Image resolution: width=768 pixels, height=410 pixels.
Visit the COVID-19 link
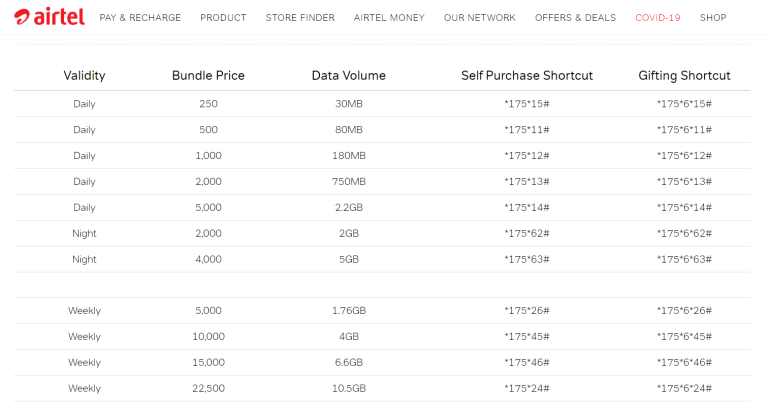[x=657, y=18]
